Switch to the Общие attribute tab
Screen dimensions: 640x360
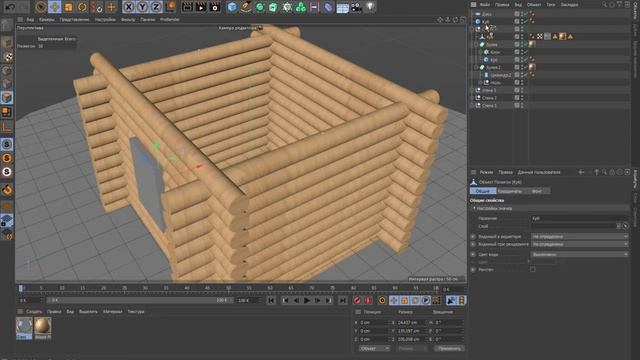pos(482,191)
